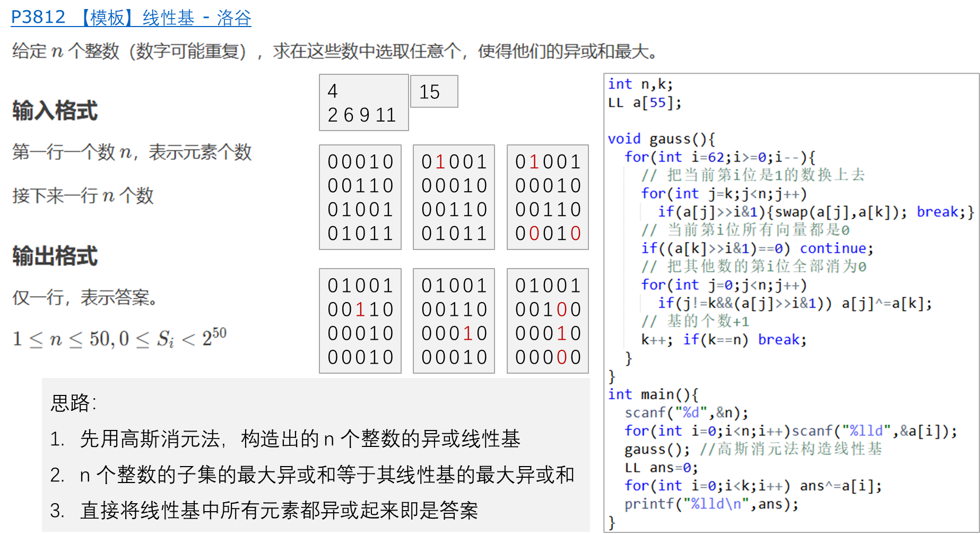The image size is (980, 534).
Task: Click the a[j]^=a[k]; code line
Action: click(x=795, y=303)
